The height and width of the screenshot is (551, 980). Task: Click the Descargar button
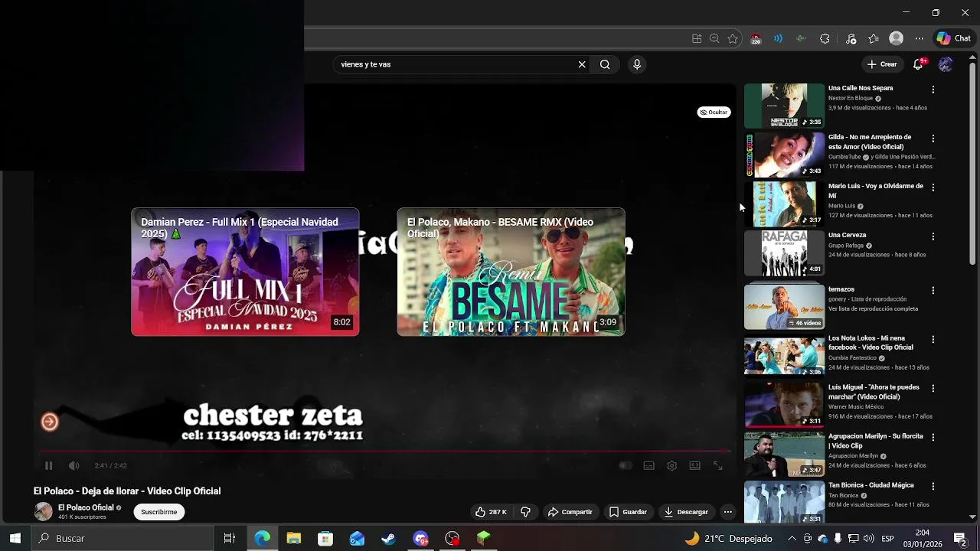coord(686,512)
